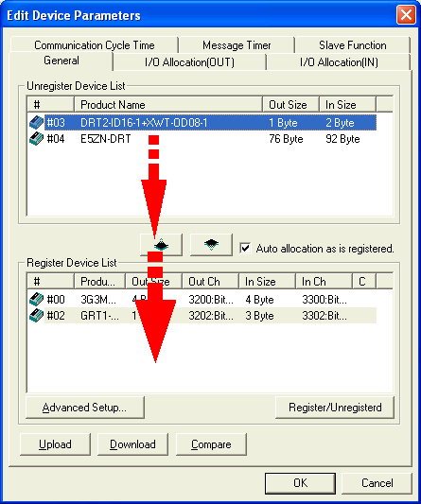Click the 92 Byte in size cell

tap(342, 139)
